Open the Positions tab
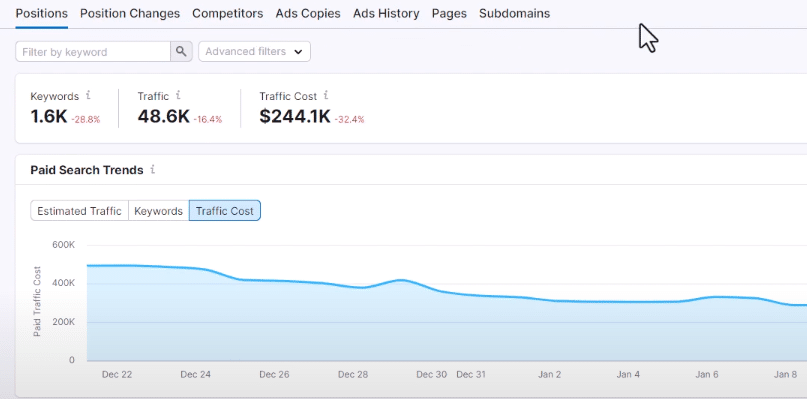The width and height of the screenshot is (807, 399). [42, 13]
